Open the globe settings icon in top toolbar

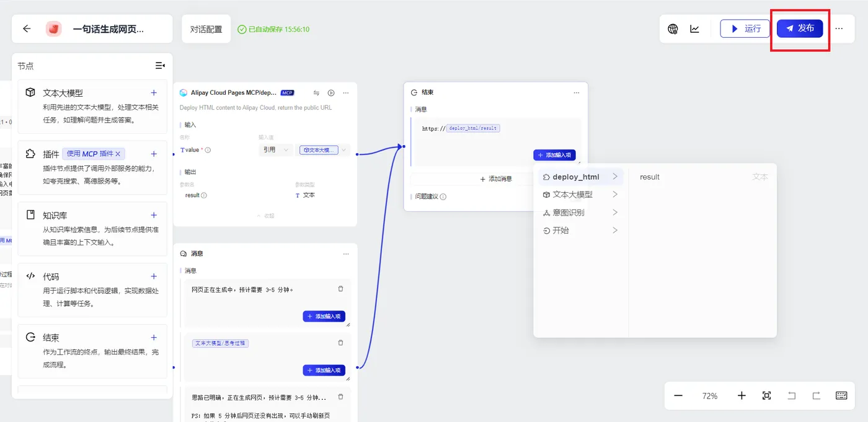tap(673, 29)
